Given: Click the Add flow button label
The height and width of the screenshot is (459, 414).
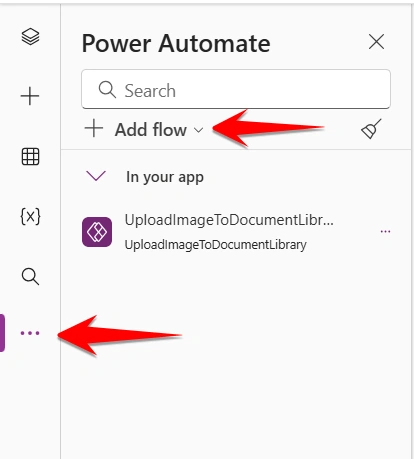Looking at the screenshot, I should pos(151,129).
